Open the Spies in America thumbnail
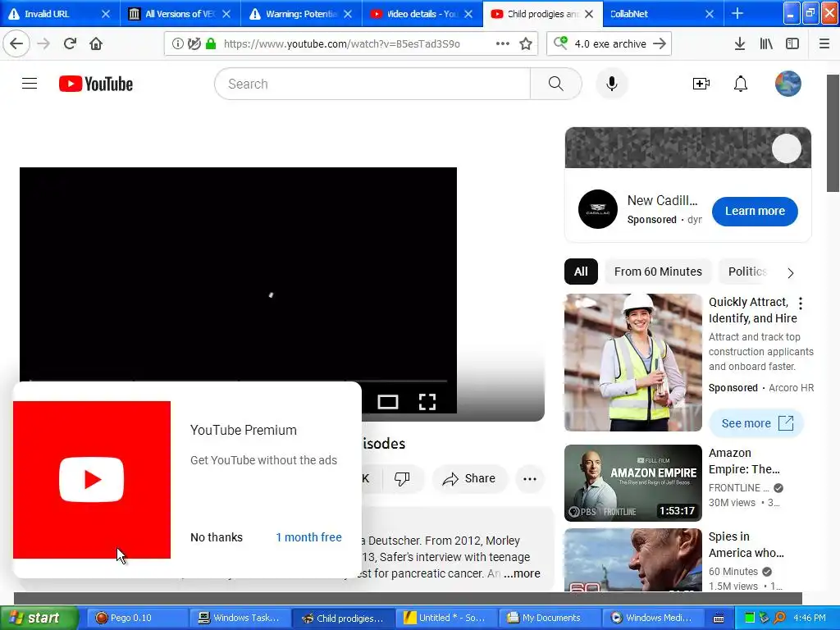The image size is (840, 630). click(x=633, y=559)
